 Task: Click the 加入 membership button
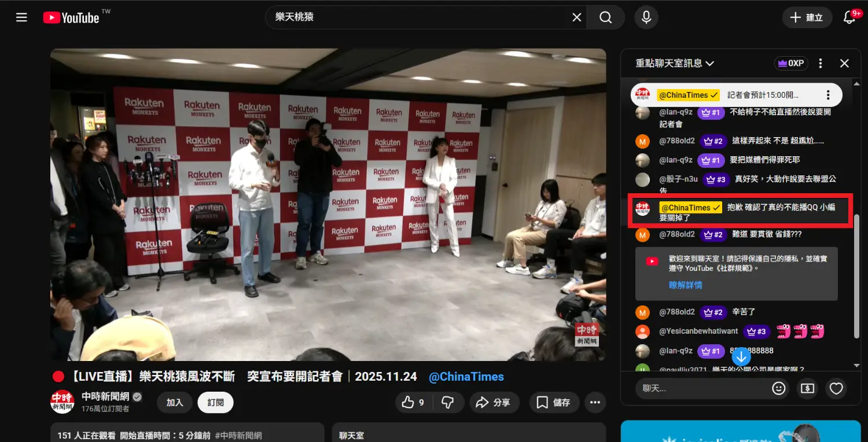[175, 403]
